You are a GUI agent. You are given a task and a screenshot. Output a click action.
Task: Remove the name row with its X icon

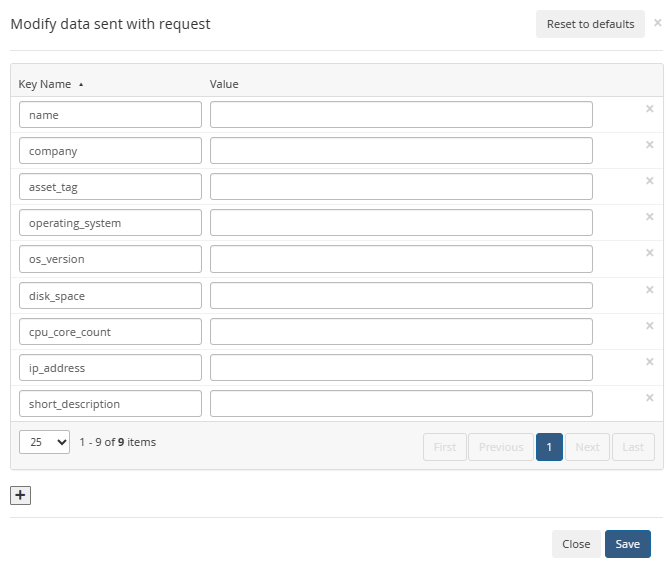pos(649,109)
